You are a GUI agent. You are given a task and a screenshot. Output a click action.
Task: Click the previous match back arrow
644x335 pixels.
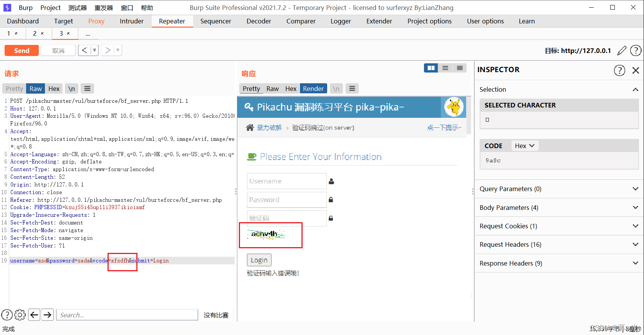point(34,315)
